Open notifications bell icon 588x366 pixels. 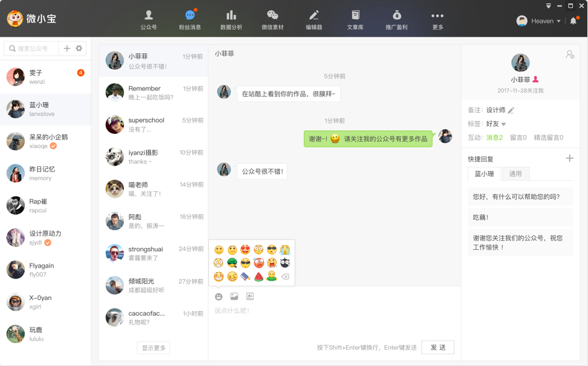pos(573,21)
